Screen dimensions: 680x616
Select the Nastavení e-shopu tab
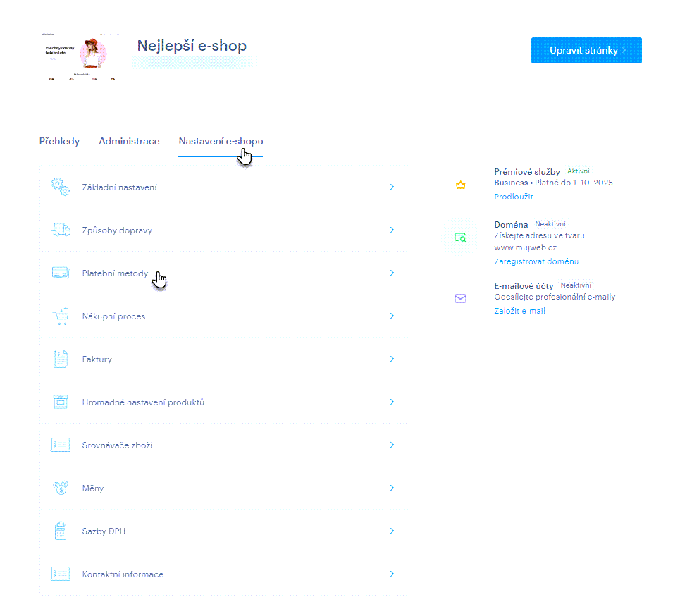tap(221, 141)
